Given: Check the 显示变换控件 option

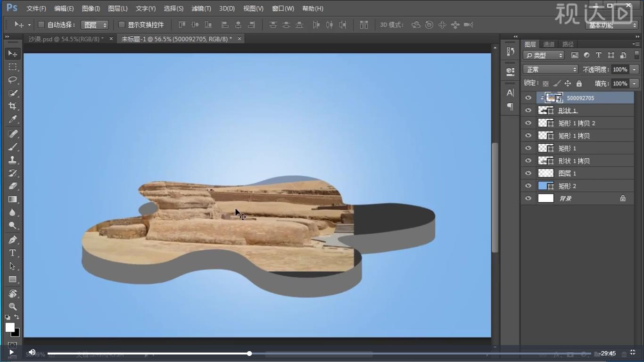Looking at the screenshot, I should 122,25.
